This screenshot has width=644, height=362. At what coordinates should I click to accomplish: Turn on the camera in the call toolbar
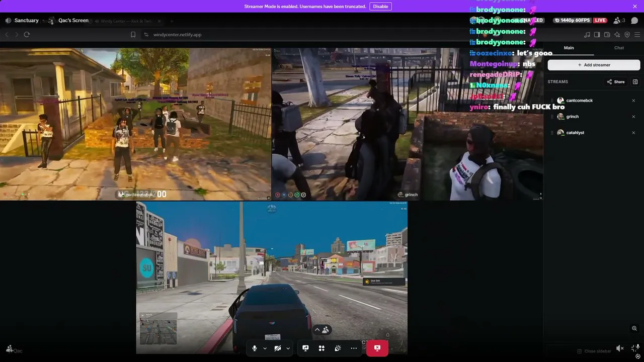[x=278, y=348]
